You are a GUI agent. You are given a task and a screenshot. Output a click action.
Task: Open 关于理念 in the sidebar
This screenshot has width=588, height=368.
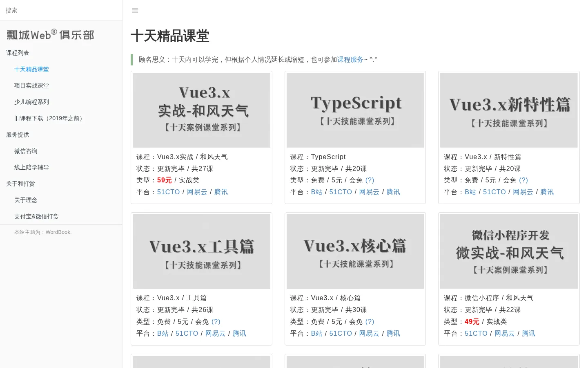pos(26,200)
